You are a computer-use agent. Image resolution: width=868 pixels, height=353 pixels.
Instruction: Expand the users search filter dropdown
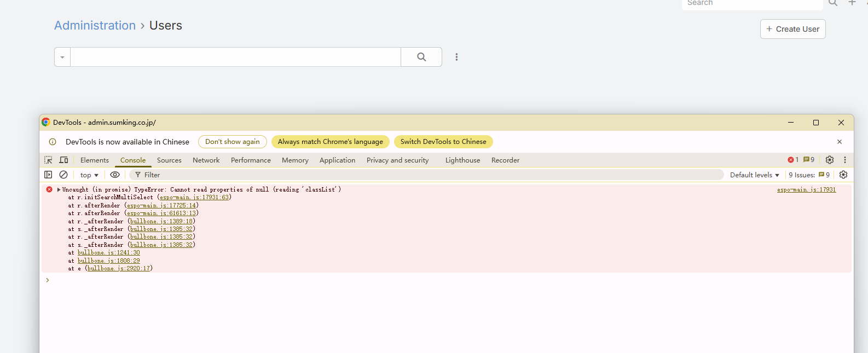click(62, 57)
